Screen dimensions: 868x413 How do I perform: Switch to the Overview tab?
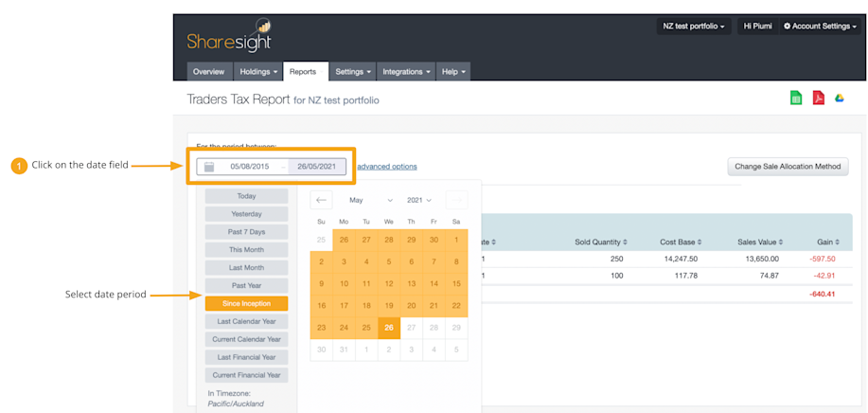point(208,71)
